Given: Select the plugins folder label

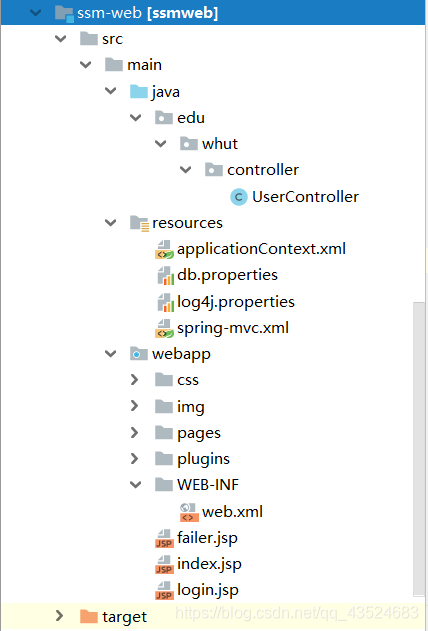Looking at the screenshot, I should (x=203, y=460).
